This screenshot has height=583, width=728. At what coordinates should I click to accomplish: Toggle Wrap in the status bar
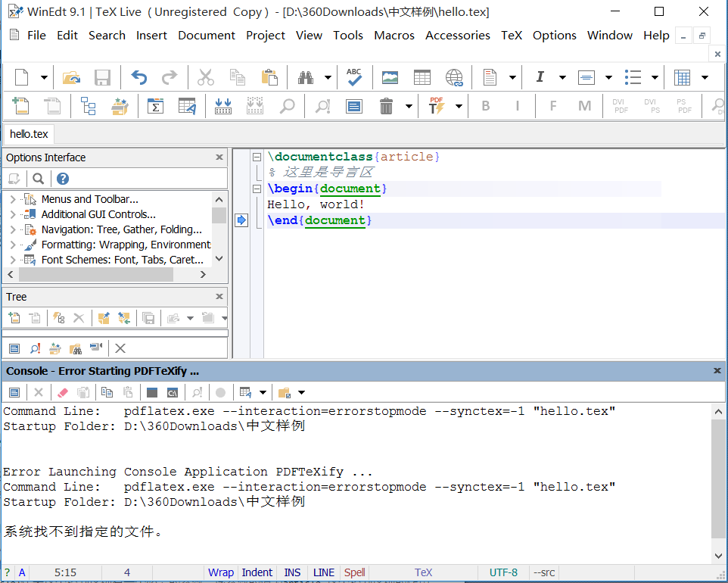pos(220,572)
